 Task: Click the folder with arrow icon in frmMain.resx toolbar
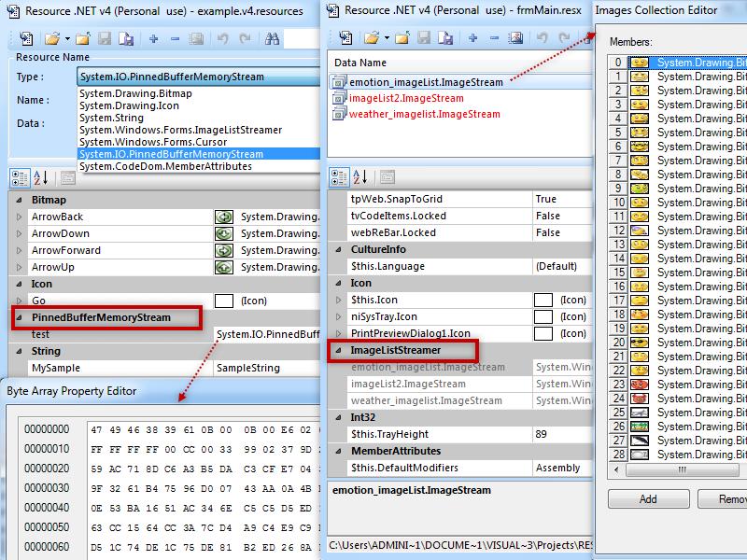[x=402, y=38]
